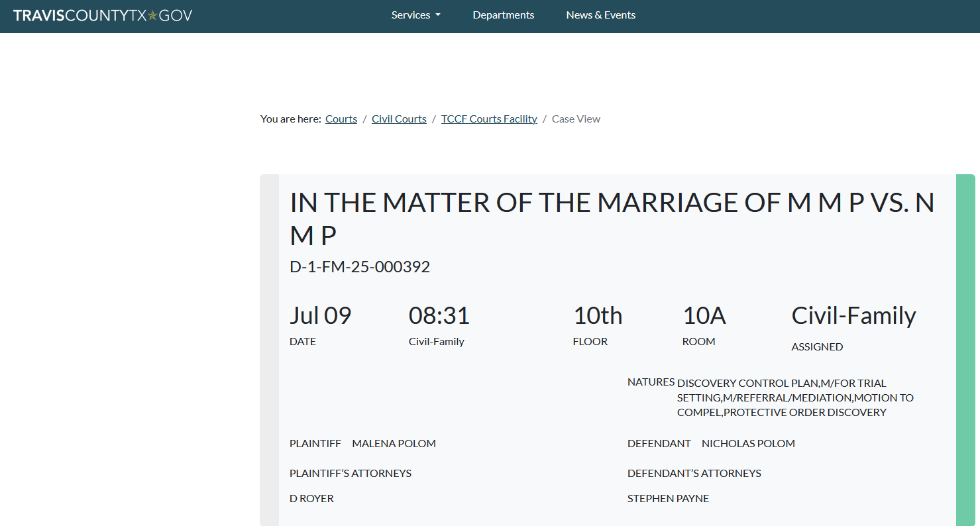
Task: Click case number D-1-FM-25-000392
Action: 360,267
